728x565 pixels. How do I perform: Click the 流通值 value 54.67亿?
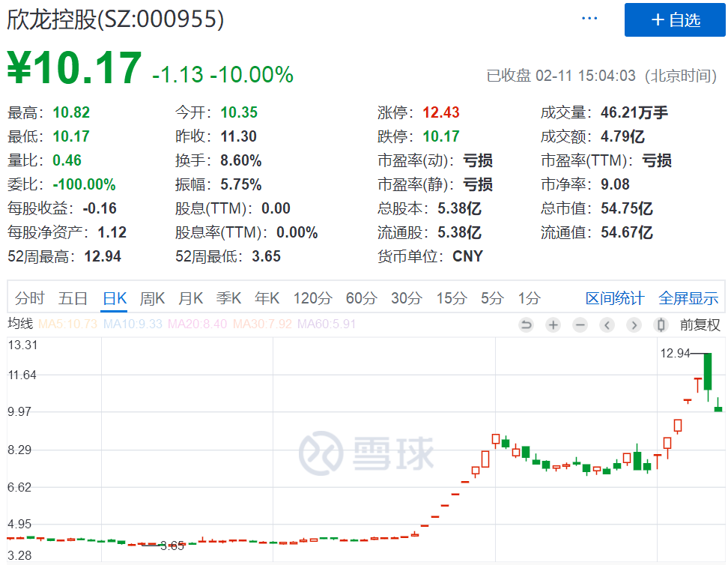627,232
